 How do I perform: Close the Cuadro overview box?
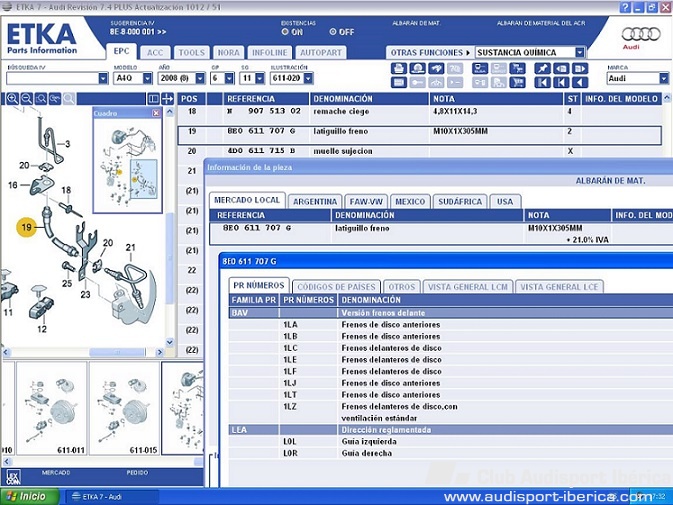[x=156, y=113]
